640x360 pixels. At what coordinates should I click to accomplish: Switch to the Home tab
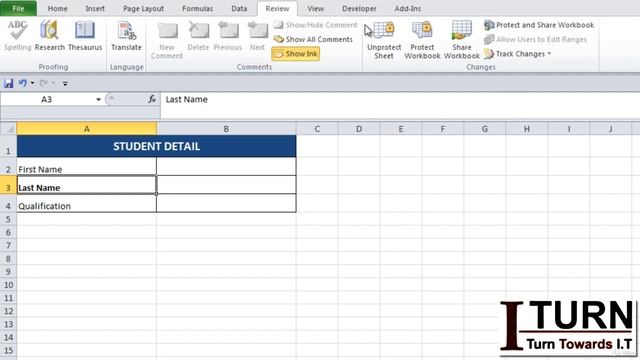[x=58, y=8]
